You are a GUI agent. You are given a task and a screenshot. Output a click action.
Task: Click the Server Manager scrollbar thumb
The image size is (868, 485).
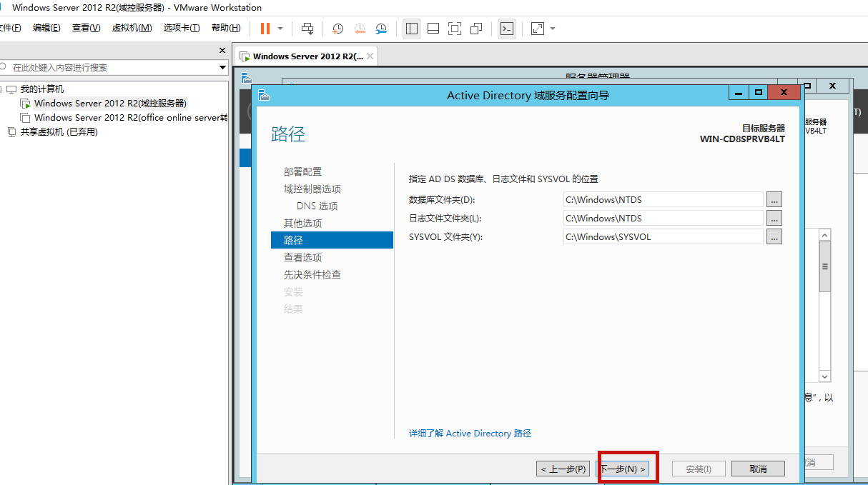coord(824,266)
